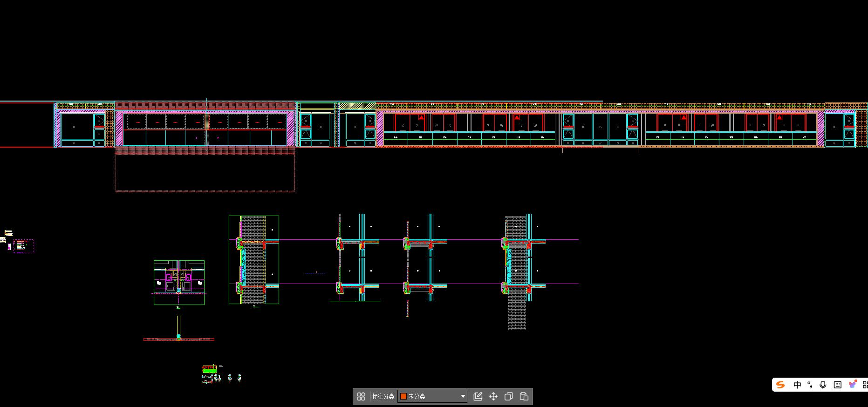868x407 pixels.
Task: Select the move (four-arrow) tool
Action: click(x=493, y=396)
